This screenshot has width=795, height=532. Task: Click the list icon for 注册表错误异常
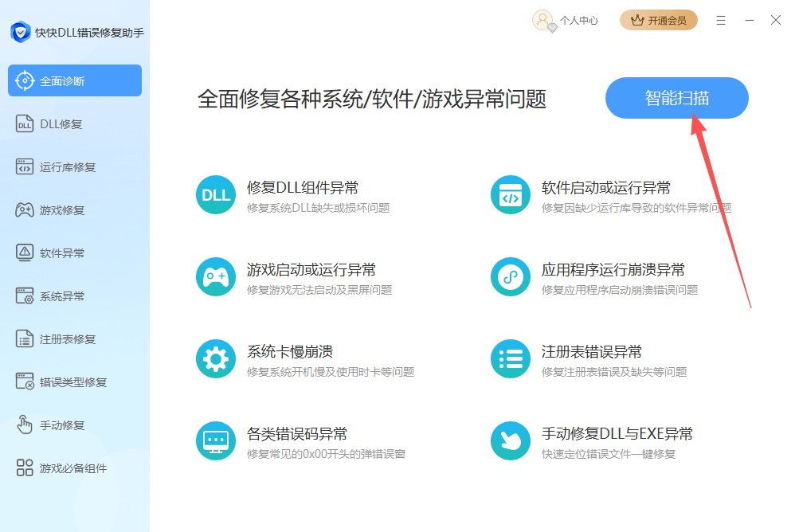click(510, 359)
